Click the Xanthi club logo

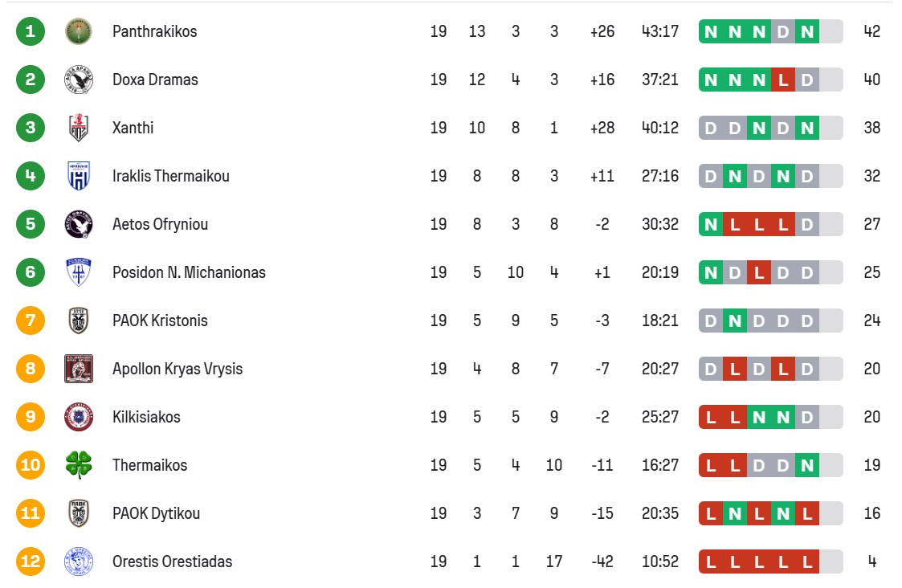78,128
